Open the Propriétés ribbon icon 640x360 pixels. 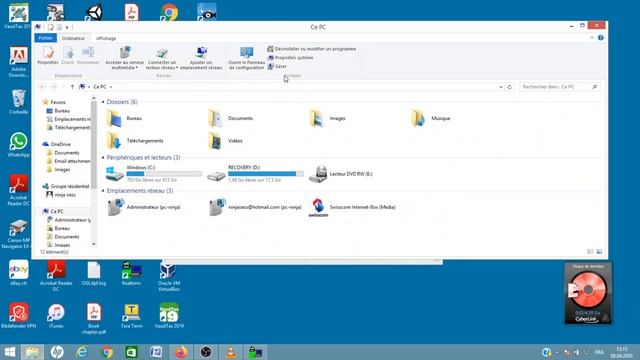(x=48, y=55)
